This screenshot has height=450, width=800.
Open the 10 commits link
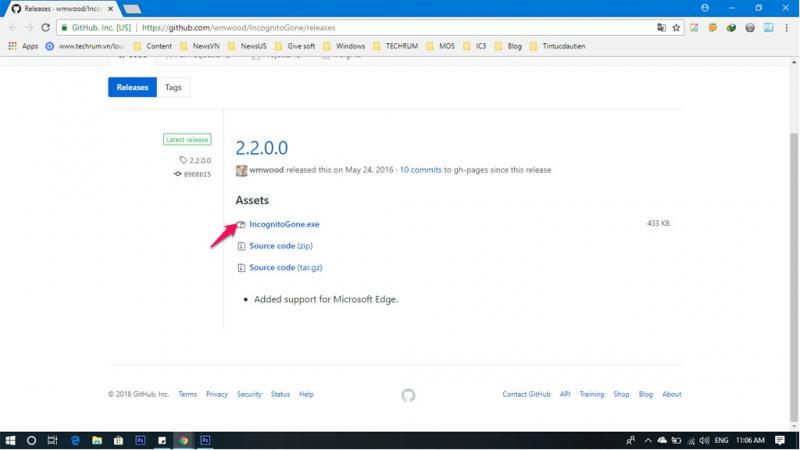pos(420,170)
